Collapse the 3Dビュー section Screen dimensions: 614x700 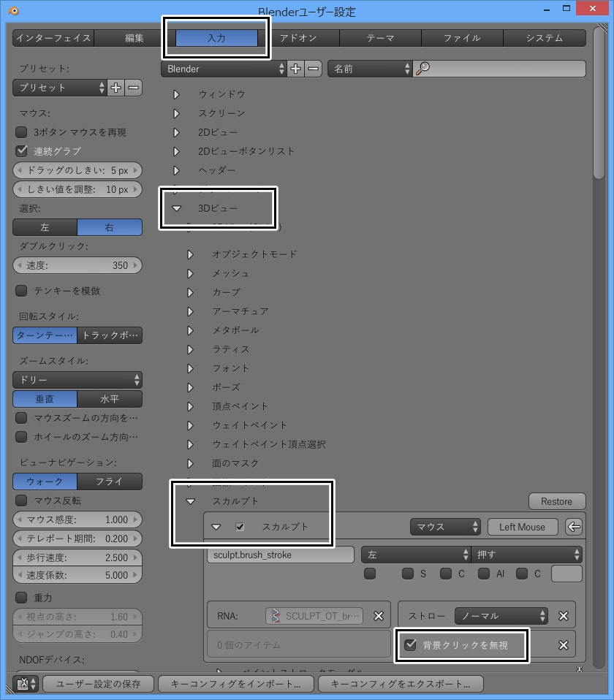click(x=177, y=208)
